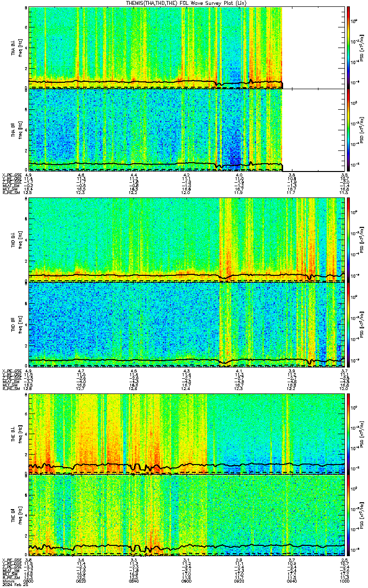Click the THE B⊥ PSD color bar
The height and width of the screenshot is (588, 368).
pyautogui.click(x=348, y=433)
